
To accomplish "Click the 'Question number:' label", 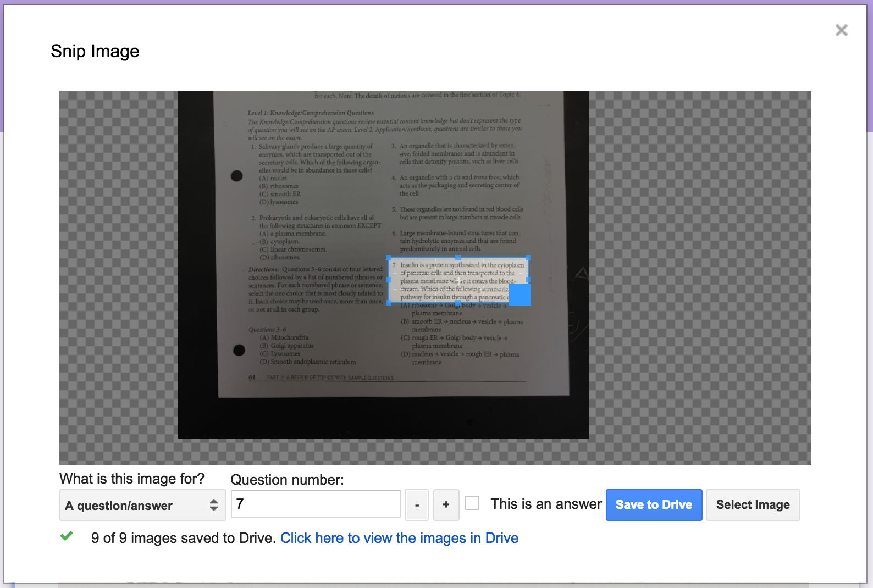I will [x=287, y=480].
